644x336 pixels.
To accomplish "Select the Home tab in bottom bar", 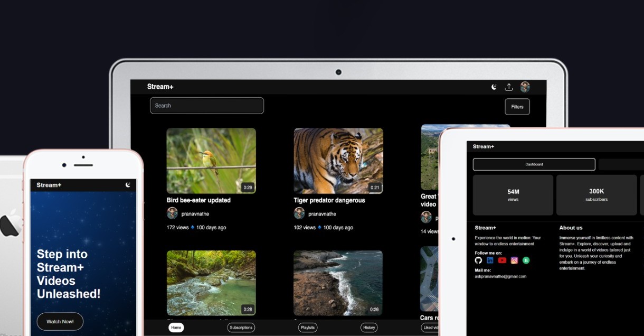I will 176,328.
